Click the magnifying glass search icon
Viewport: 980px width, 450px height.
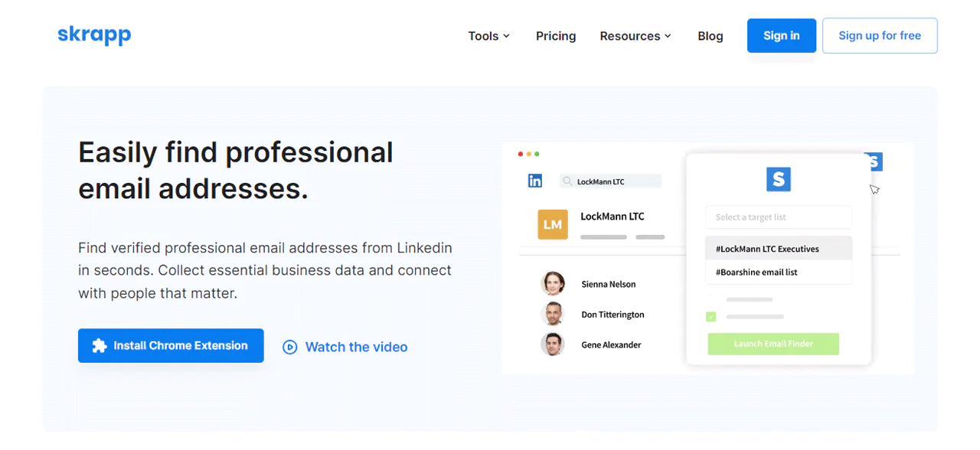pyautogui.click(x=567, y=181)
